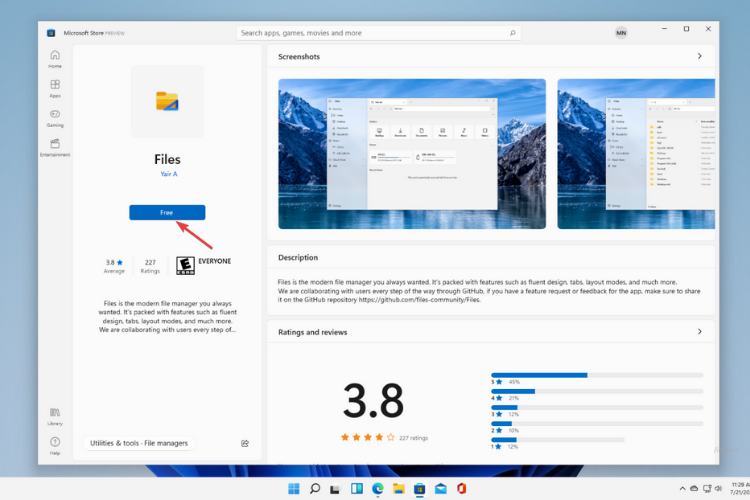Click the Microsoft Store logo icon
This screenshot has width=750, height=500.
pyautogui.click(x=51, y=33)
